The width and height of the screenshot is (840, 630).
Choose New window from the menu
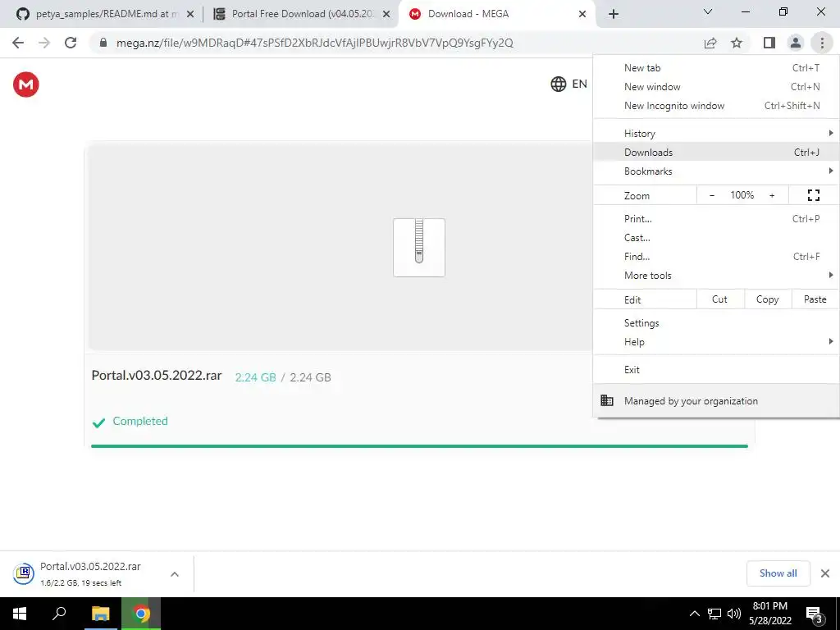(716, 86)
